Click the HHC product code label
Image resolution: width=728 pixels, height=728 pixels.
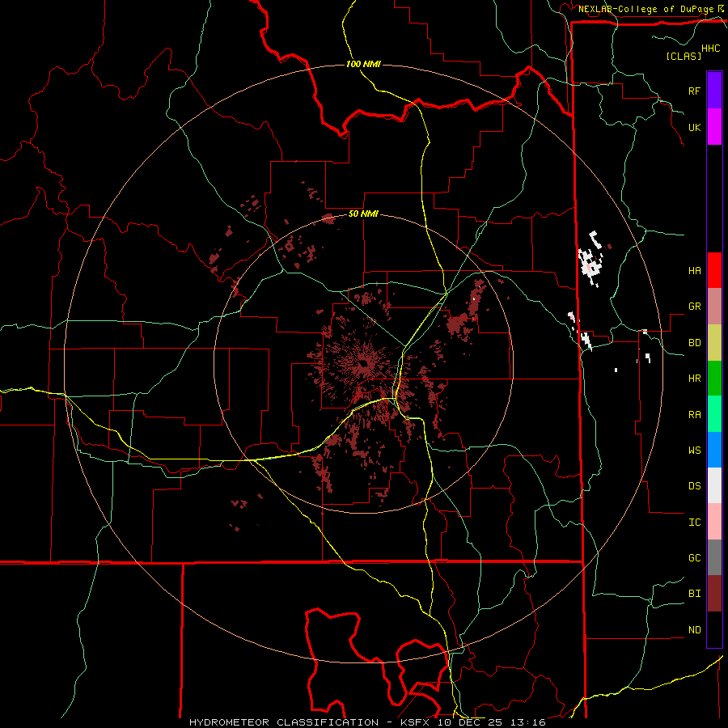(711, 49)
